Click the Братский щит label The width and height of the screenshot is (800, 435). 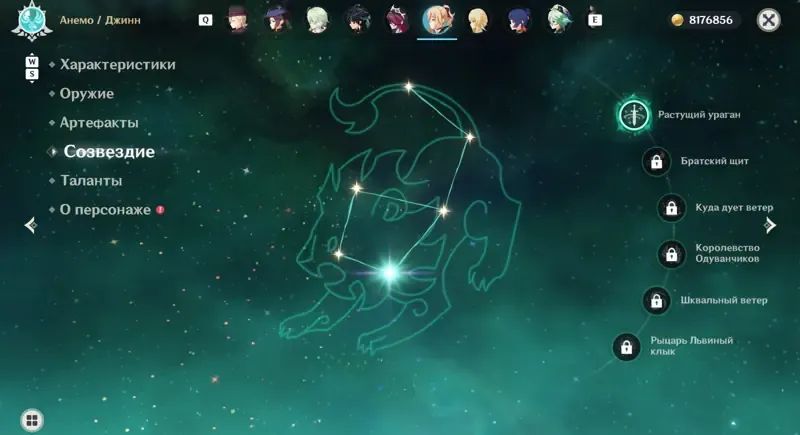[714, 161]
